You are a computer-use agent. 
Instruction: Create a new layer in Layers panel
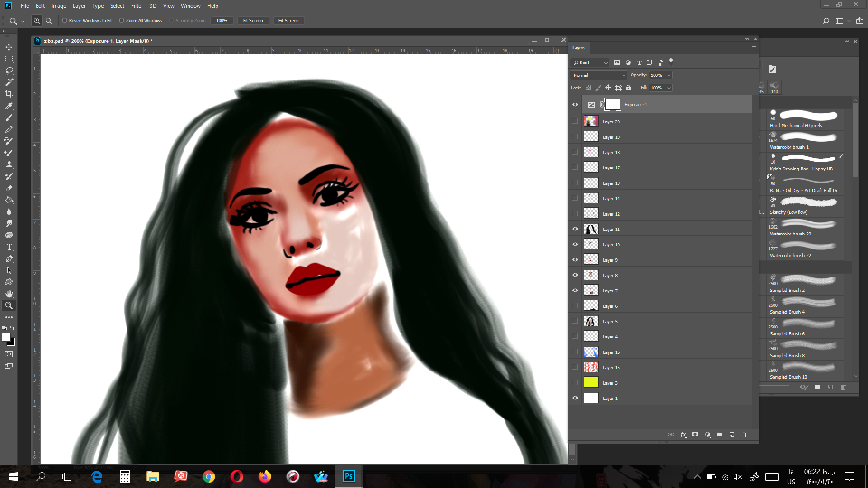coord(732,435)
